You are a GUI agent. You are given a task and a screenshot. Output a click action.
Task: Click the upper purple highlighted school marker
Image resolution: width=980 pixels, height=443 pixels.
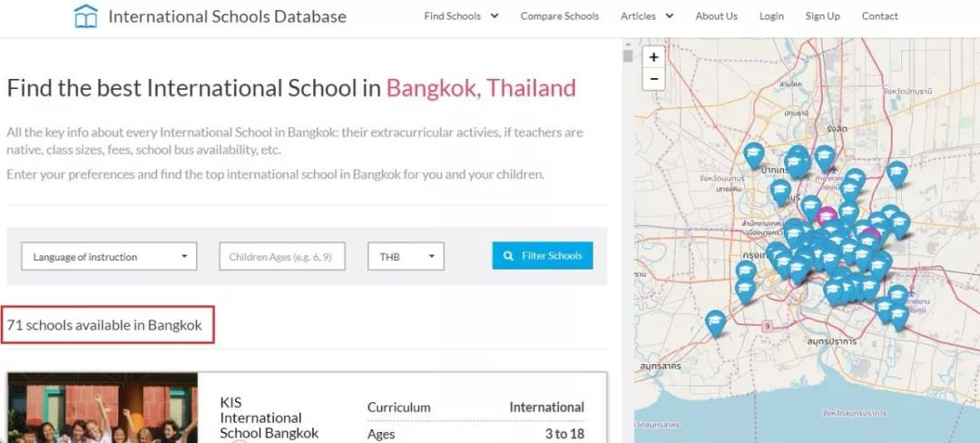[827, 217]
